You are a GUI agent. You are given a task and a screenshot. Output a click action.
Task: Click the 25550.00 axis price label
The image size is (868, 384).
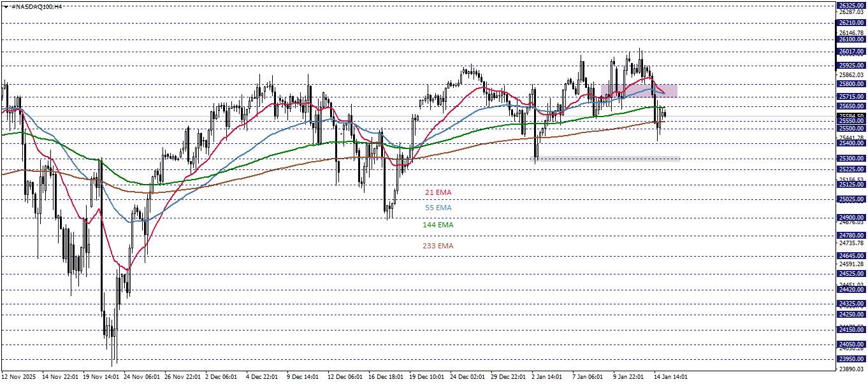coord(852,122)
